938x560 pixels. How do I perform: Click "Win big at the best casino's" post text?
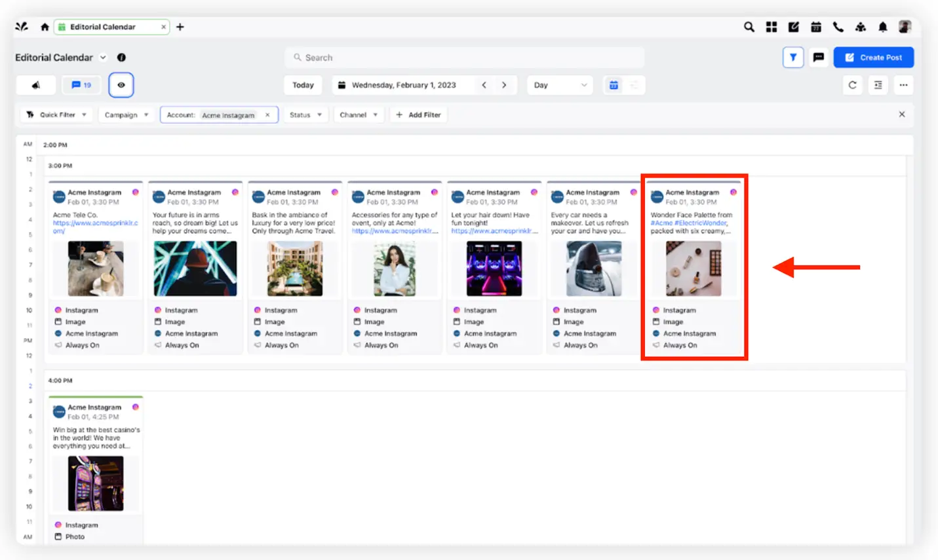pos(96,438)
